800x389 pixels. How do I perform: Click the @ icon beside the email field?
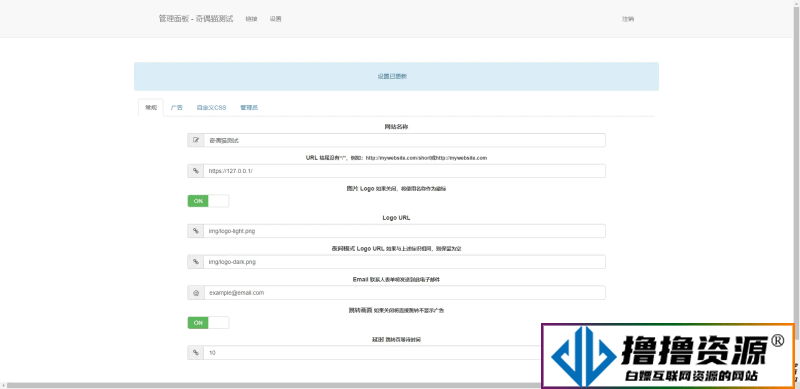(195, 293)
